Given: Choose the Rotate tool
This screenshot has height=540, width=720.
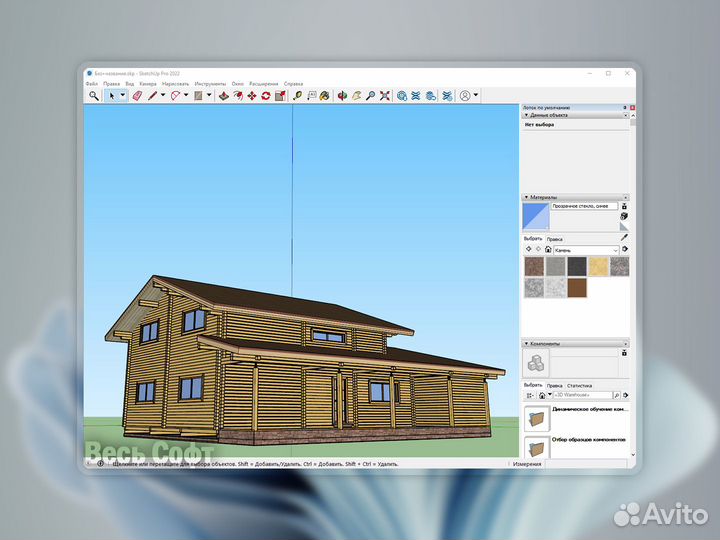Looking at the screenshot, I should (x=266, y=96).
